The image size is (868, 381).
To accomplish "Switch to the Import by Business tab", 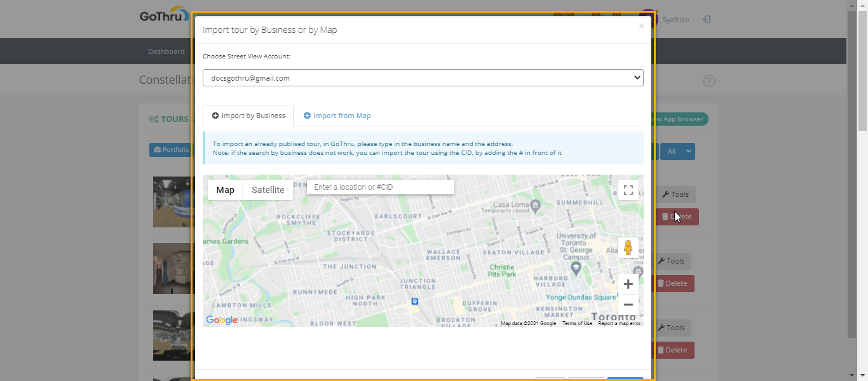I will 248,116.
